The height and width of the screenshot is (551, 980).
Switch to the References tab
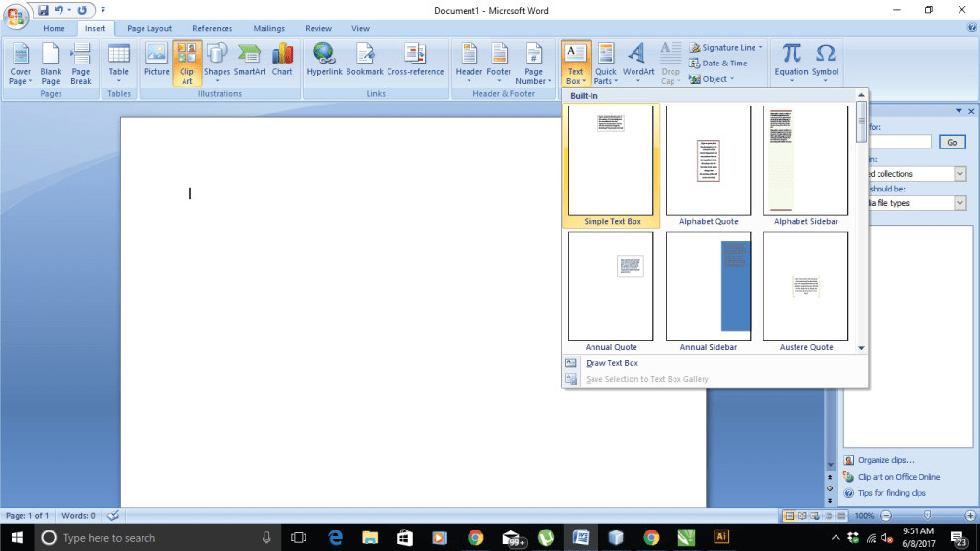(x=213, y=28)
